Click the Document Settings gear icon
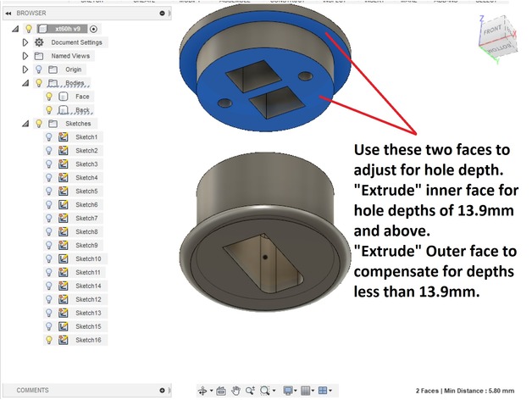The height and width of the screenshot is (400, 532). 39,42
